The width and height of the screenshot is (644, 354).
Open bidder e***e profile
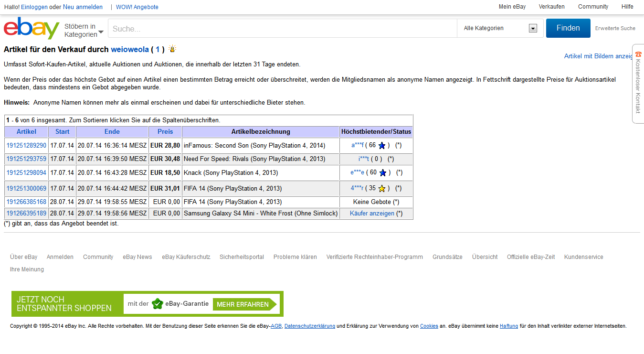coord(357,172)
